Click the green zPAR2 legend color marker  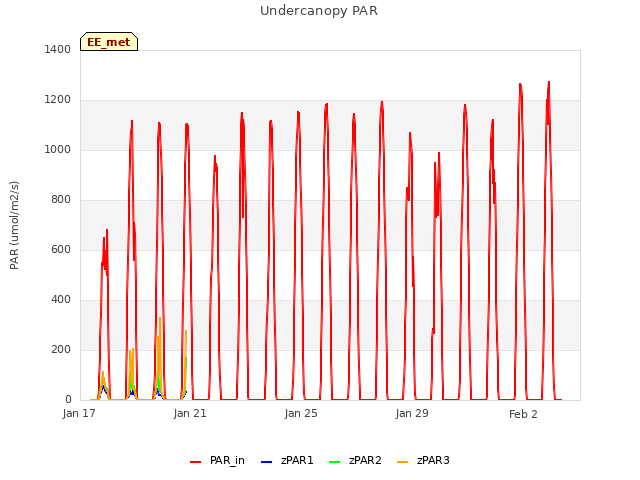click(x=334, y=462)
